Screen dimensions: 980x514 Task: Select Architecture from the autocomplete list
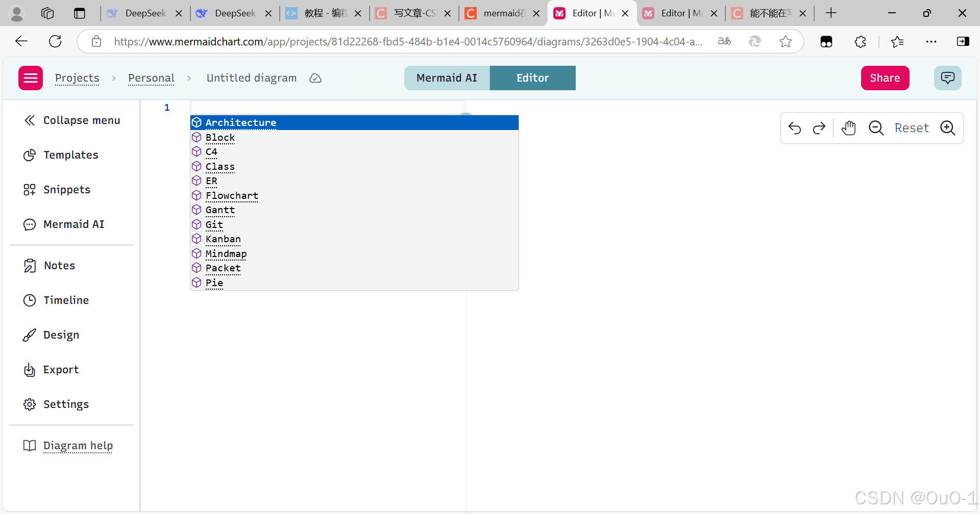[354, 123]
